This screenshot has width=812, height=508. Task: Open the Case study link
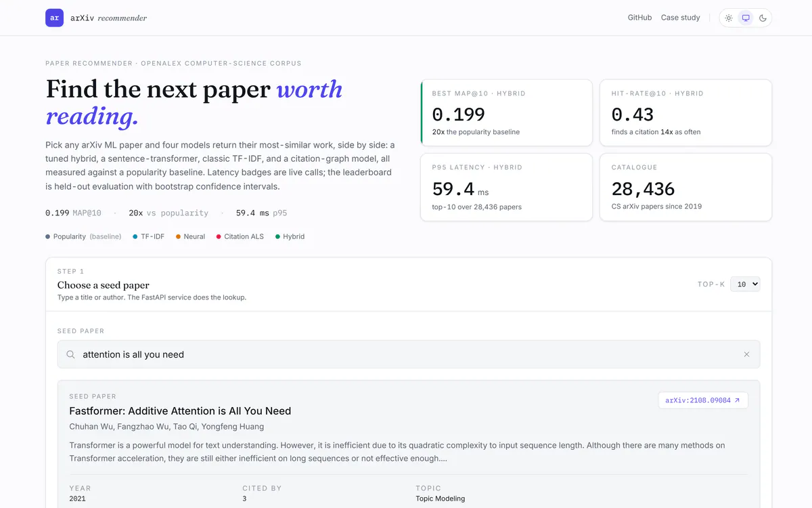680,18
